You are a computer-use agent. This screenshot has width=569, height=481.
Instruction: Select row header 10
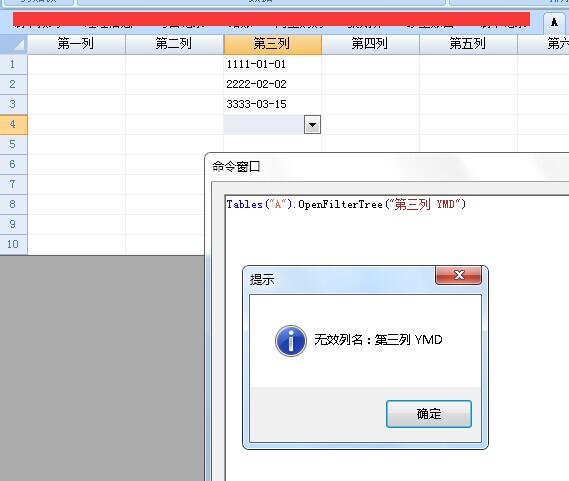pos(13,244)
